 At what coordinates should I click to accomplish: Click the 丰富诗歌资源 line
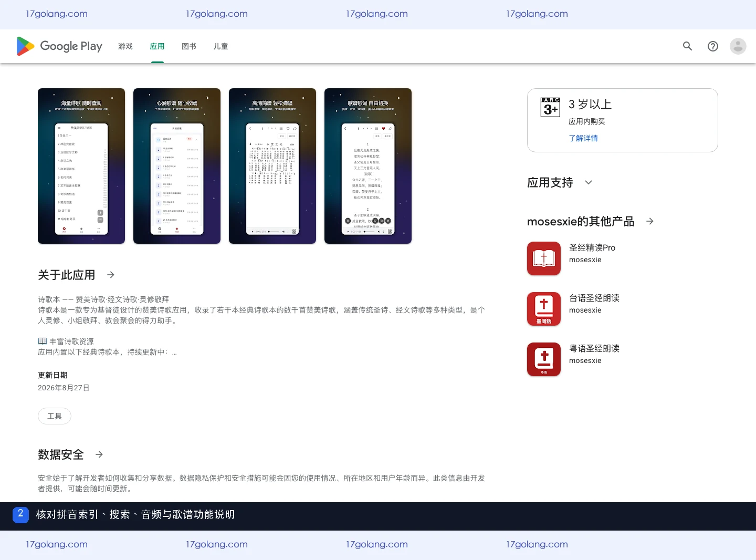[x=66, y=341]
